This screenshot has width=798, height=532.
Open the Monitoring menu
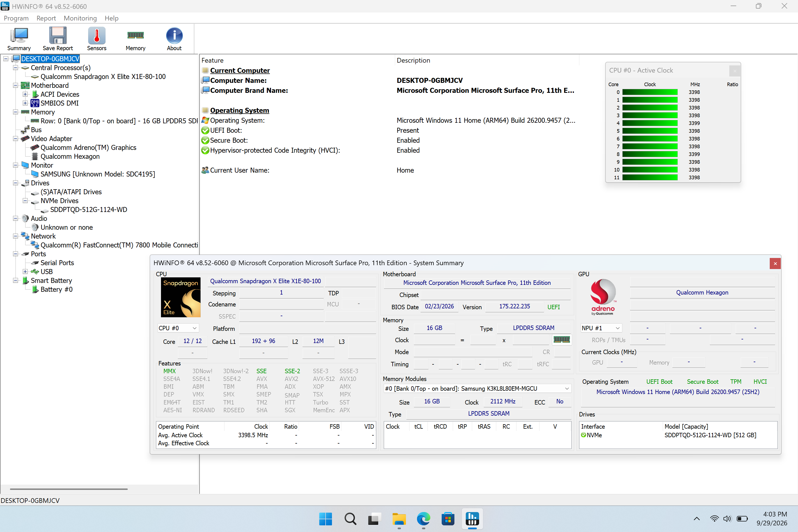pyautogui.click(x=80, y=18)
